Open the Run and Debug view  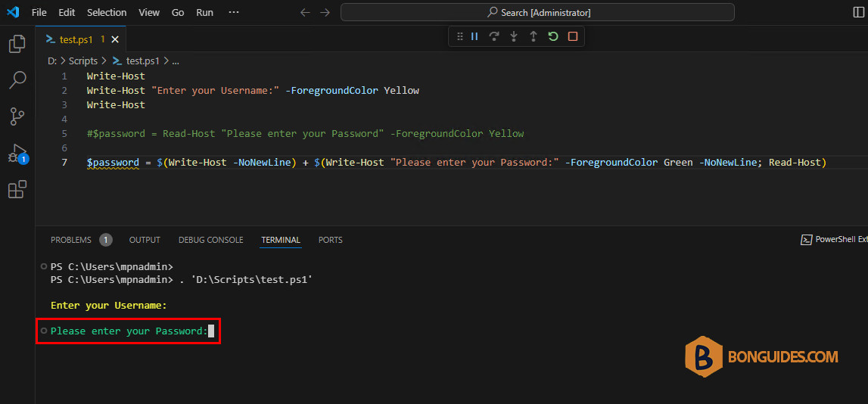(x=17, y=154)
